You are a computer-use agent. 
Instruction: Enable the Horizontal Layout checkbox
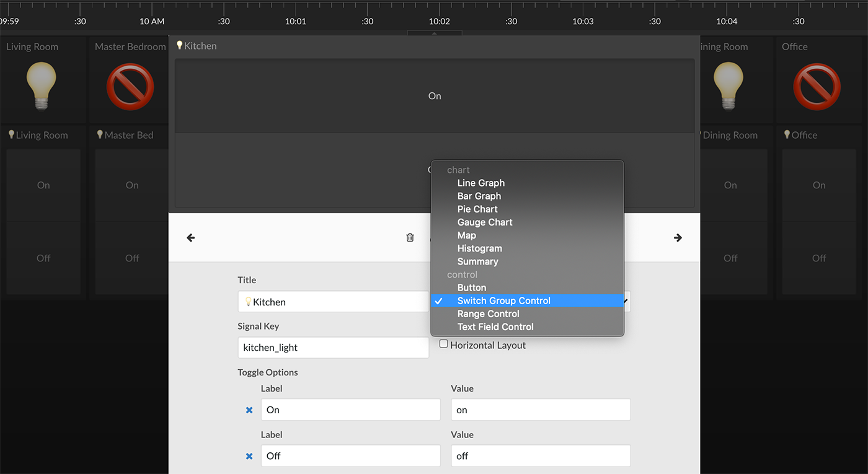point(443,344)
